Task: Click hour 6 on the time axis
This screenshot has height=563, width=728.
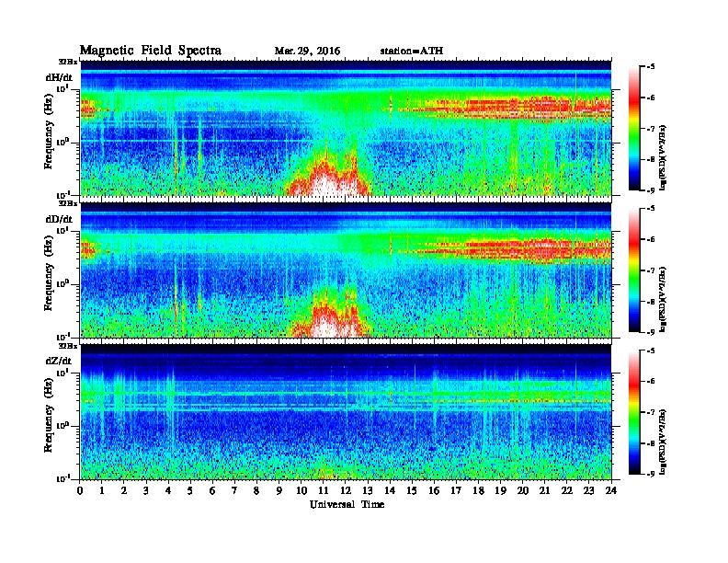Action: click(212, 491)
